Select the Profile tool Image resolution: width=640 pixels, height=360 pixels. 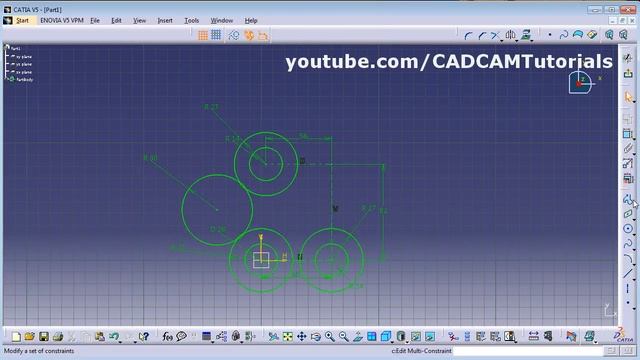click(x=628, y=200)
